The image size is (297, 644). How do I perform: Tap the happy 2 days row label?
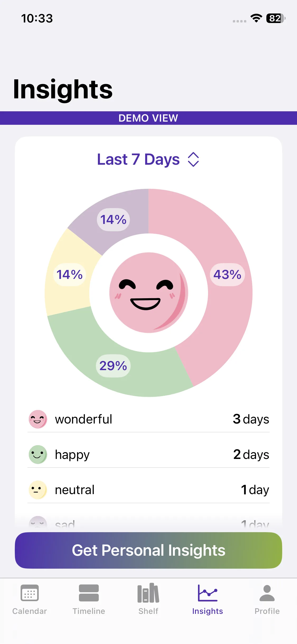[72, 454]
